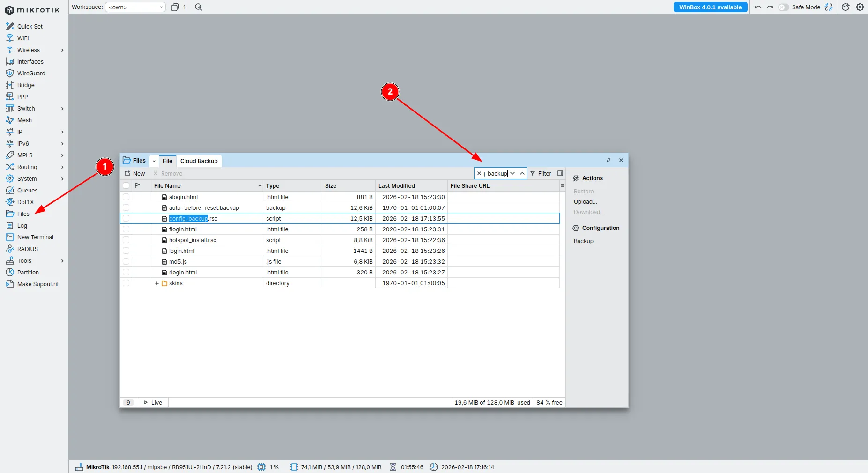Click New to create a file

click(x=135, y=173)
